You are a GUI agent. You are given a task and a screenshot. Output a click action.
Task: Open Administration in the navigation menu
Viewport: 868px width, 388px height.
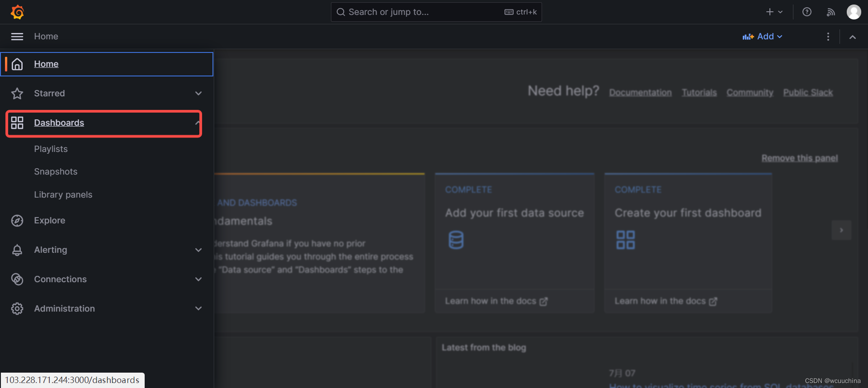click(x=64, y=309)
